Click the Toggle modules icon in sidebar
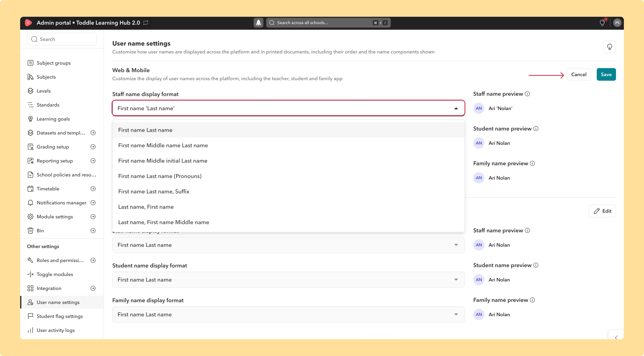This screenshot has height=356, width=644. point(31,274)
